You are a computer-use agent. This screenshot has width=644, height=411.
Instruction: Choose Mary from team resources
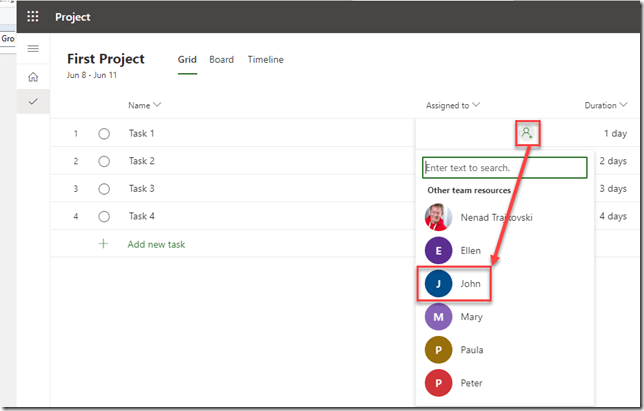point(471,317)
